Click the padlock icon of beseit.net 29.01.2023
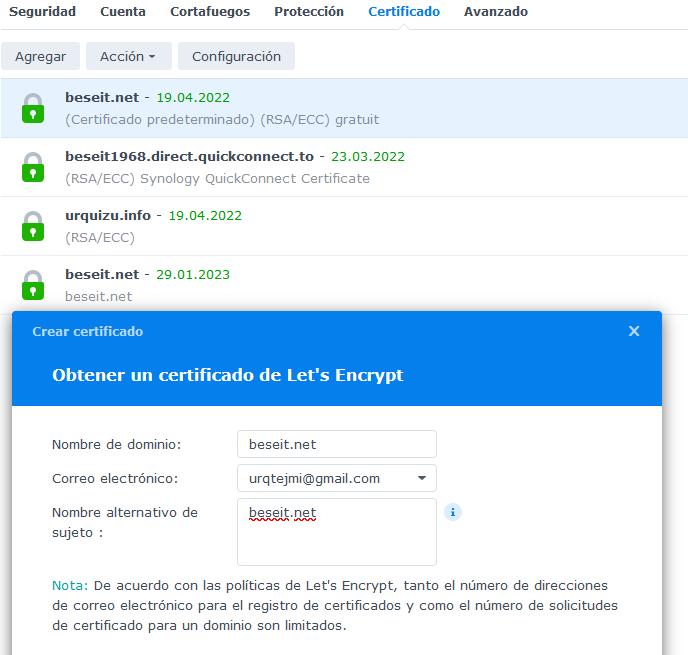 33,284
